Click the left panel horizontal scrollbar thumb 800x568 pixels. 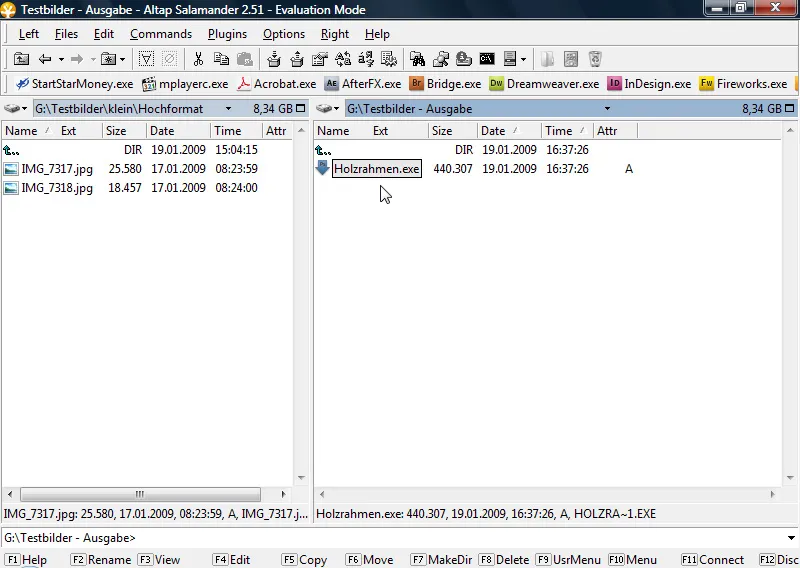pos(140,494)
